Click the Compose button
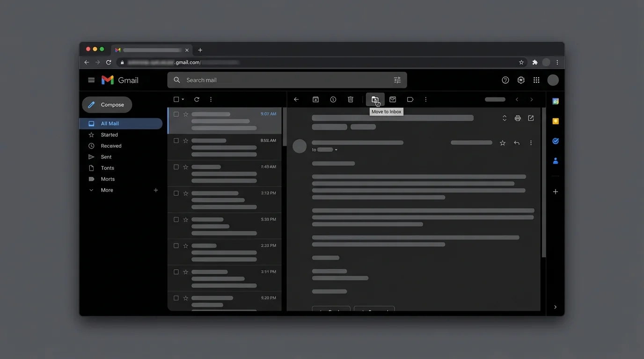 [107, 105]
